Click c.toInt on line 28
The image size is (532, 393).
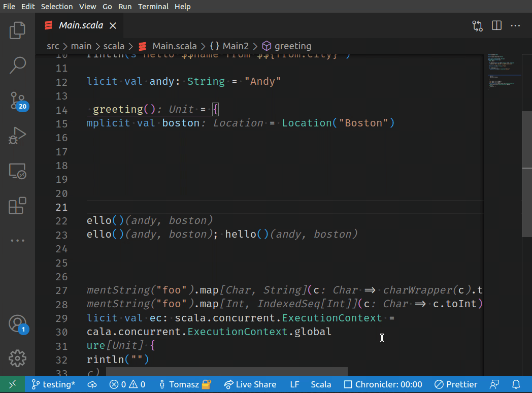point(455,304)
